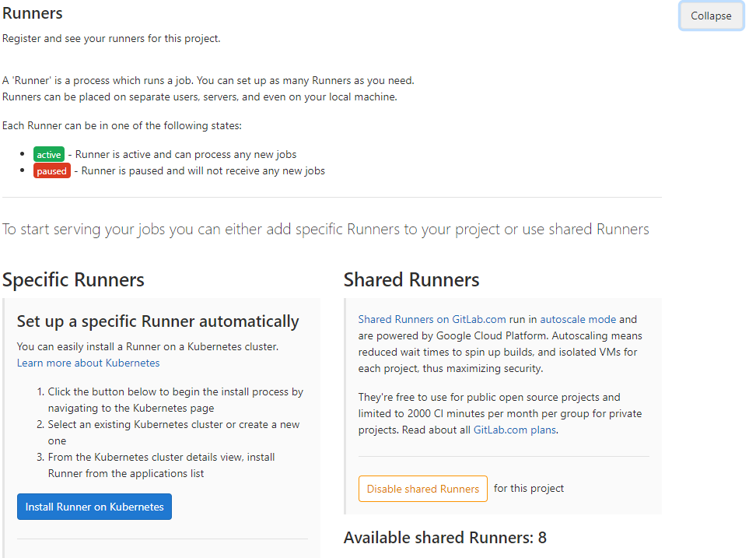Collapse the Runners settings section
This screenshot has width=756, height=558.
point(711,16)
